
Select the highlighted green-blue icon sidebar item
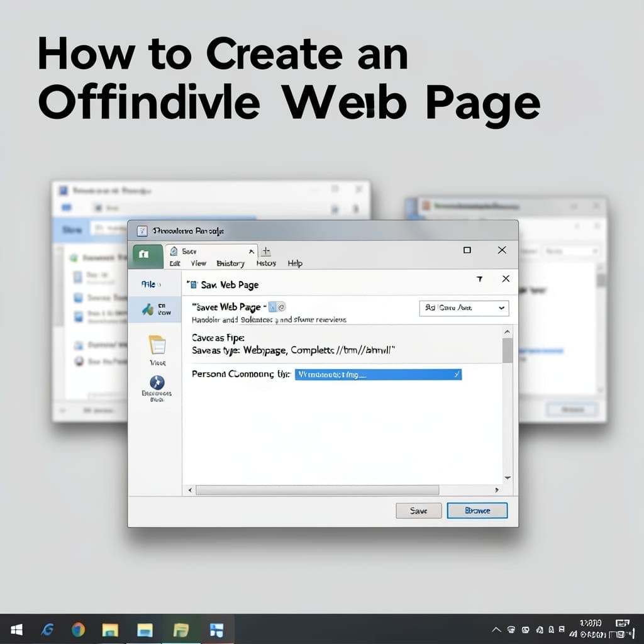pos(155,309)
